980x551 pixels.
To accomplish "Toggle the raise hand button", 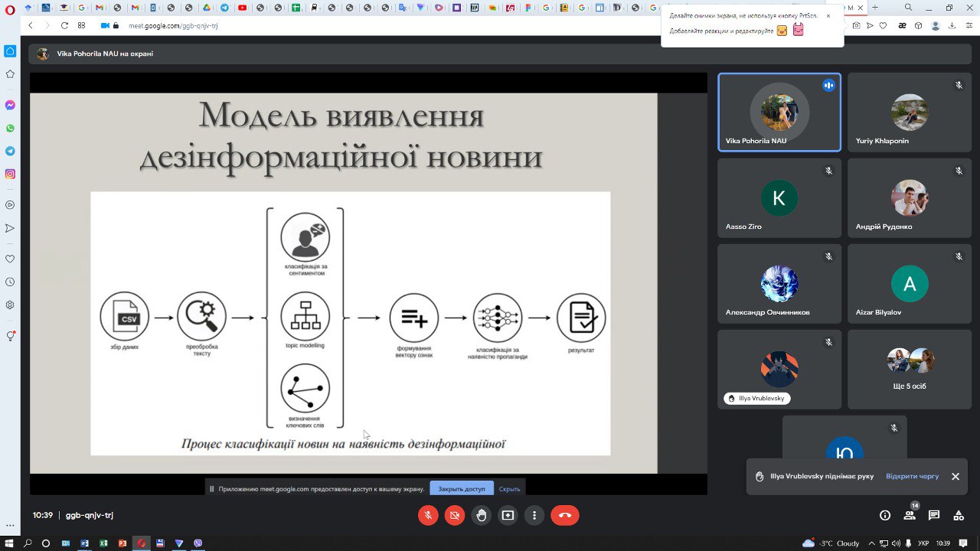I will coord(481,515).
